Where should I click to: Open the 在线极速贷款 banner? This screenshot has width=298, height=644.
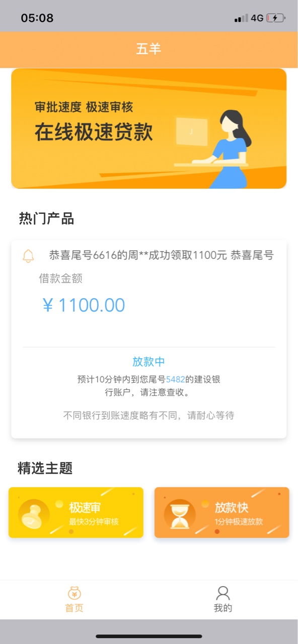[x=149, y=129]
